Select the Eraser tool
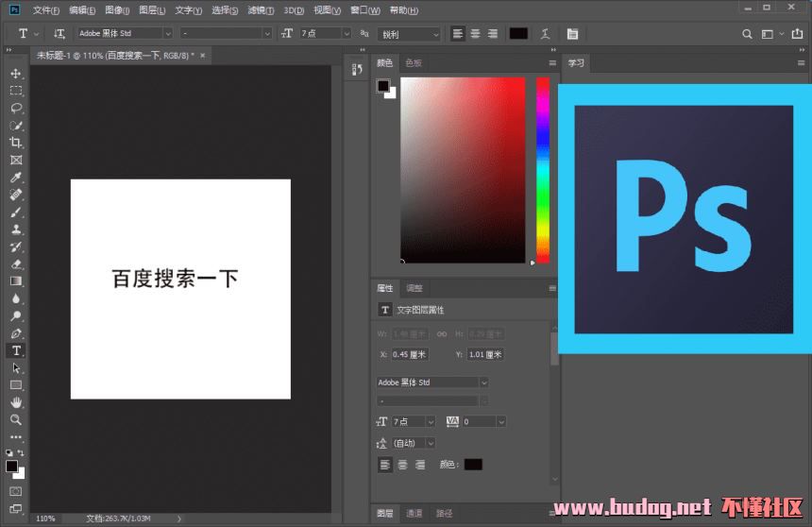Screen dimensions: 812x527 coord(16,264)
